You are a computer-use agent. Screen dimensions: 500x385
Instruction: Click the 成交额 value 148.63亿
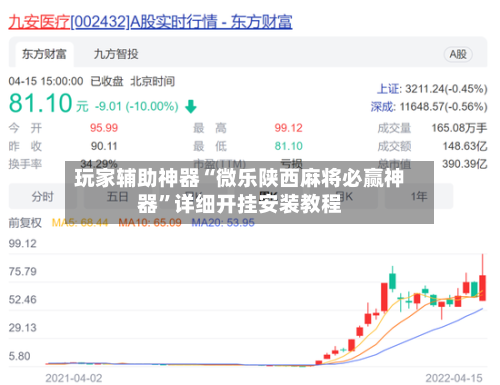coord(465,146)
